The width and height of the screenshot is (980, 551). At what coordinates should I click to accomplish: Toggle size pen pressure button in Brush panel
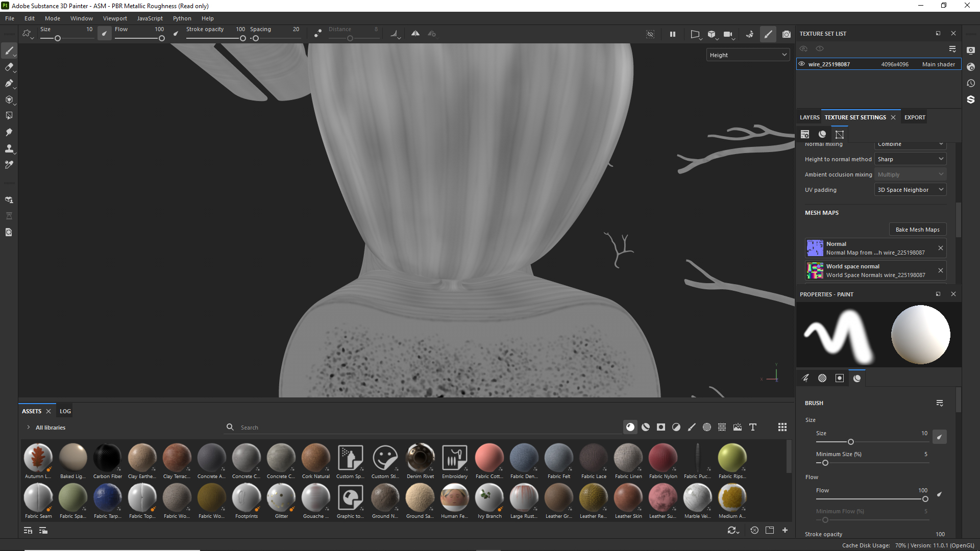click(x=939, y=437)
